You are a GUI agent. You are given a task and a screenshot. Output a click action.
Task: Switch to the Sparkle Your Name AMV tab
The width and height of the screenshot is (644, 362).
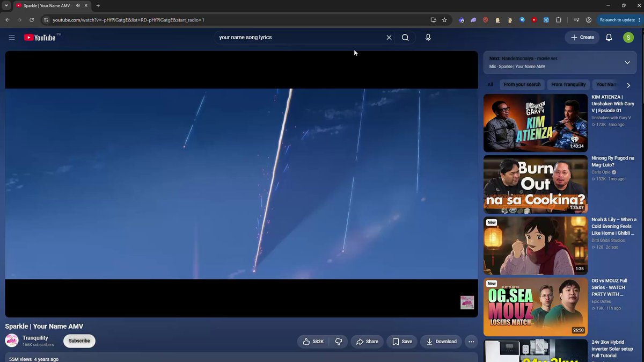(x=52, y=5)
